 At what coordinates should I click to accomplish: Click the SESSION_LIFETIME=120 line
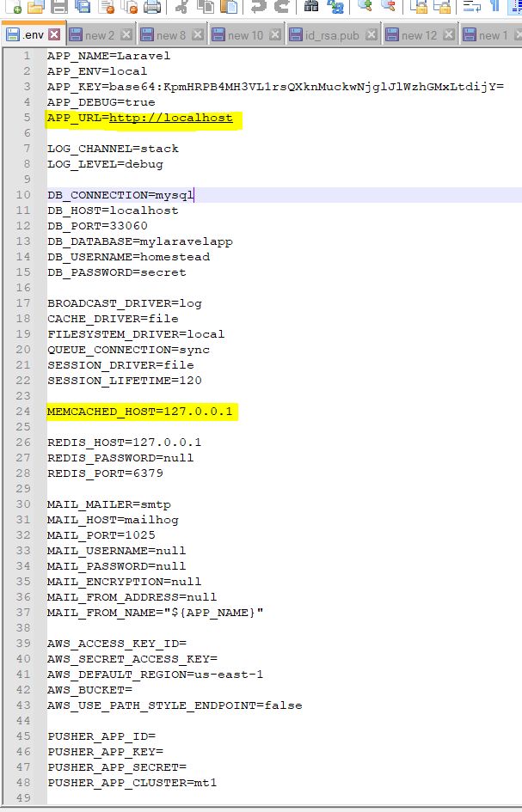tap(125, 381)
